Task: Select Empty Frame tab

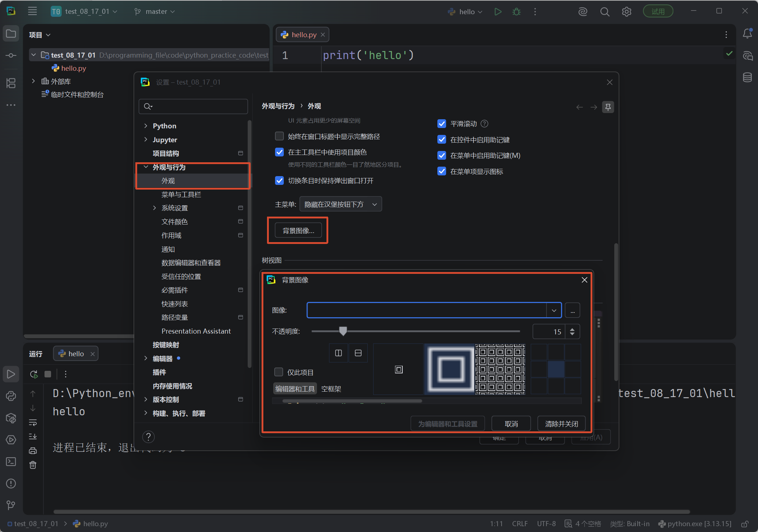Action: [331, 389]
